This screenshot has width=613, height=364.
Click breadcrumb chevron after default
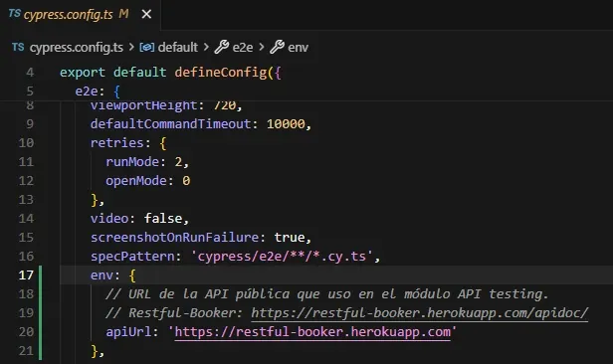point(206,47)
